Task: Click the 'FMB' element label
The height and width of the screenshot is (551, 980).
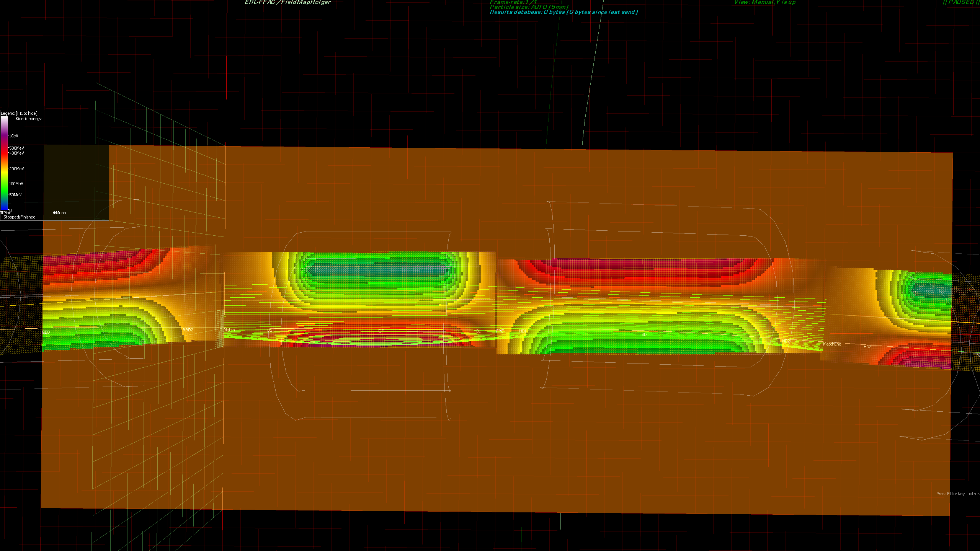Action: [500, 331]
